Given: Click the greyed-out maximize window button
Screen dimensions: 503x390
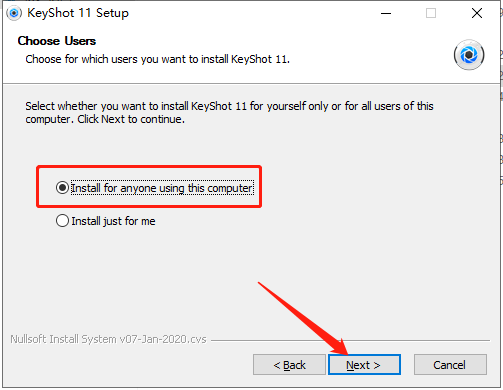Looking at the screenshot, I should [431, 13].
